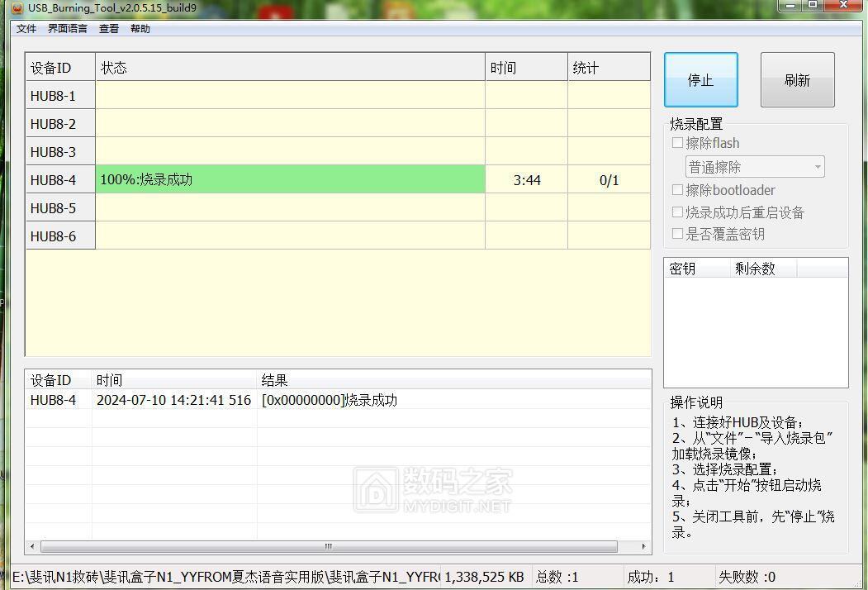Click the log scrollbar right arrow
Image resolution: width=868 pixels, height=590 pixels.
pos(643,546)
